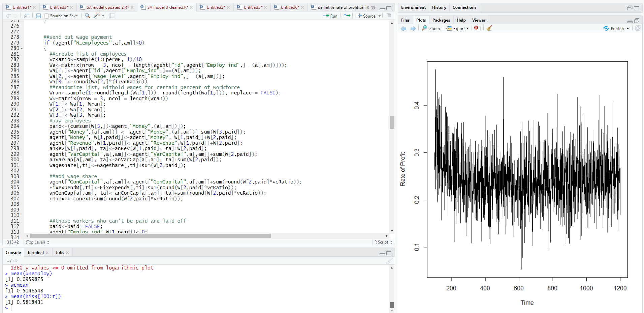Image resolution: width=644 pixels, height=313 pixels.
Task: Open the Help tab
Action: 461,20
